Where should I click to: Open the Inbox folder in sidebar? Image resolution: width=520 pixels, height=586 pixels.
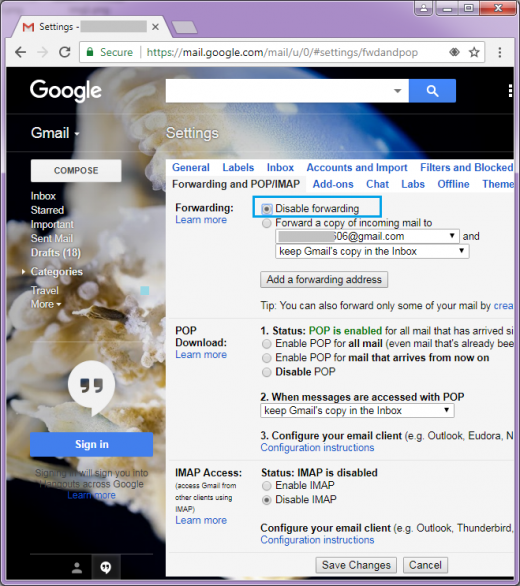pyautogui.click(x=43, y=196)
